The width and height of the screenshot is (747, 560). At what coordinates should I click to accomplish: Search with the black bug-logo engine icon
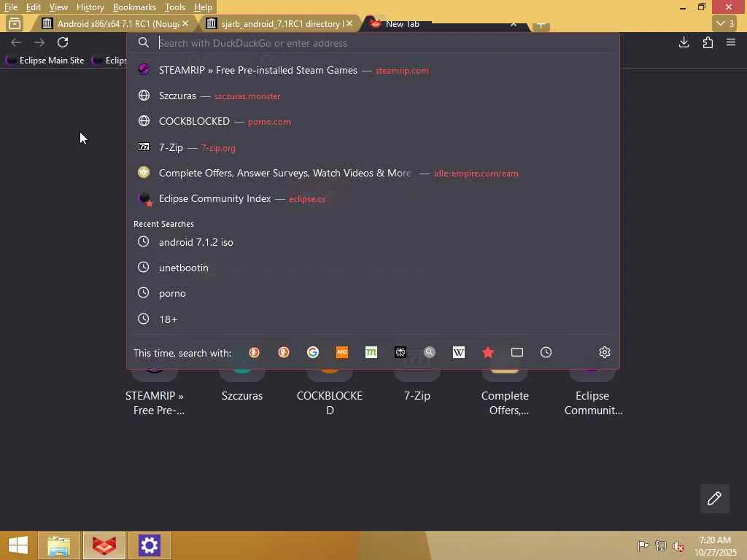[x=400, y=352]
